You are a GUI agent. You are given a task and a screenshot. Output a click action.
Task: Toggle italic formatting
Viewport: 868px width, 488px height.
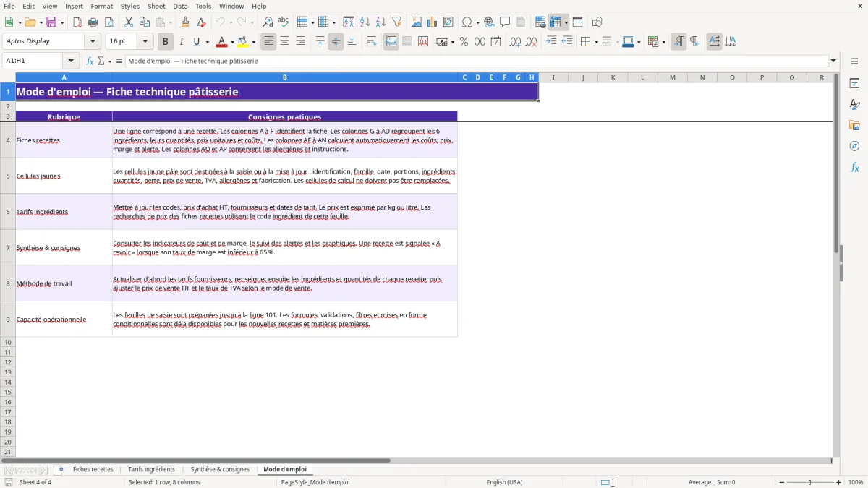182,42
